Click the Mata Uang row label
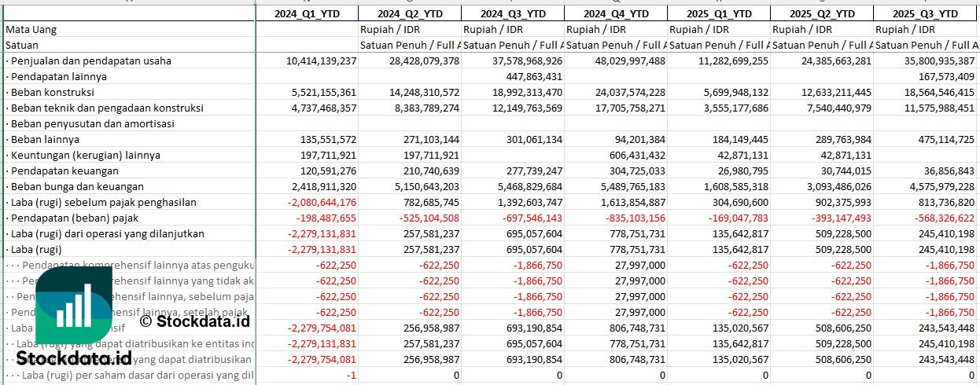This screenshot has width=980, height=385. point(31,29)
